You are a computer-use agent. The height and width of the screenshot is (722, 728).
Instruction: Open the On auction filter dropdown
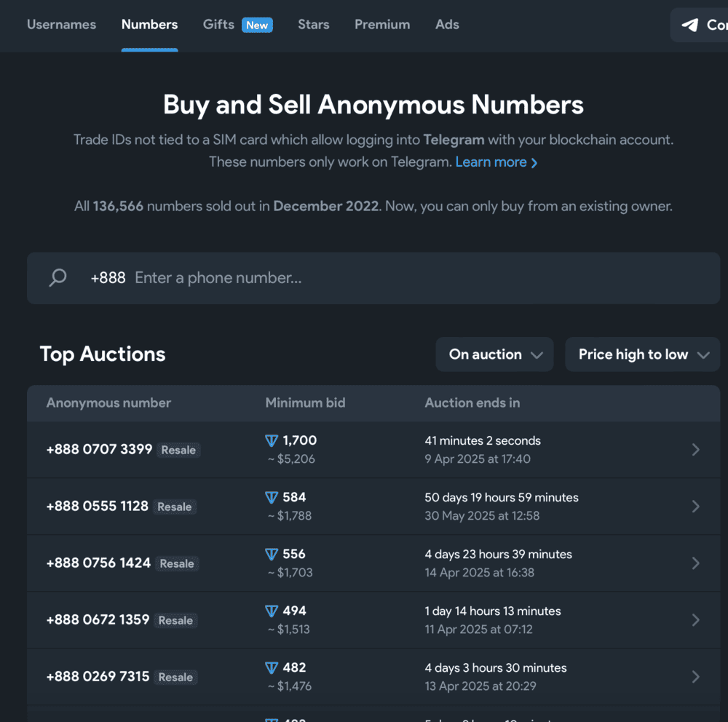point(494,354)
